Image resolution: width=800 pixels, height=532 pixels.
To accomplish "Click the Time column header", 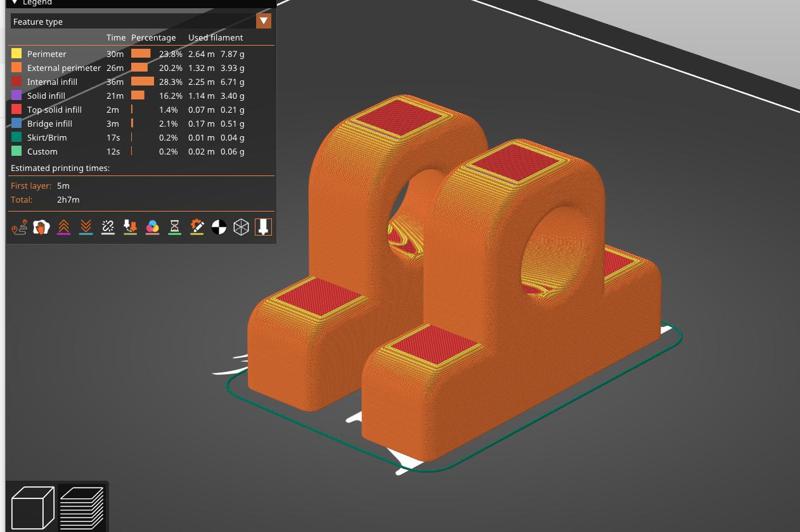I will (x=116, y=37).
